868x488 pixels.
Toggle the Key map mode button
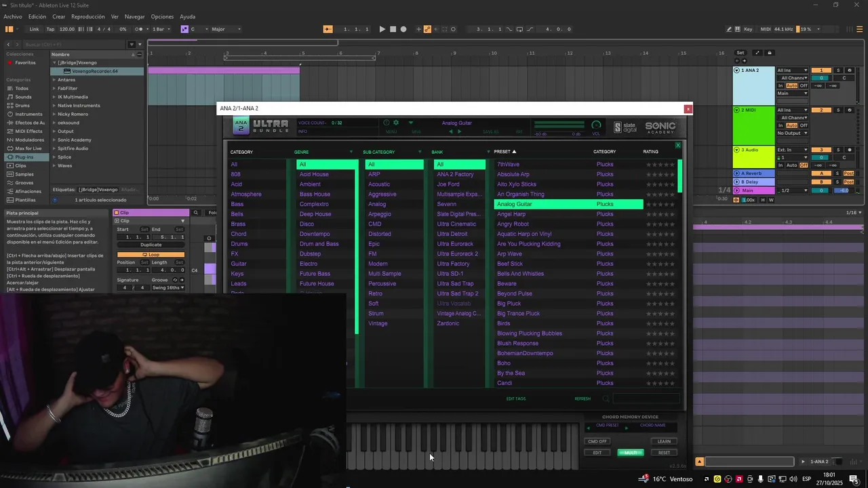click(x=748, y=29)
